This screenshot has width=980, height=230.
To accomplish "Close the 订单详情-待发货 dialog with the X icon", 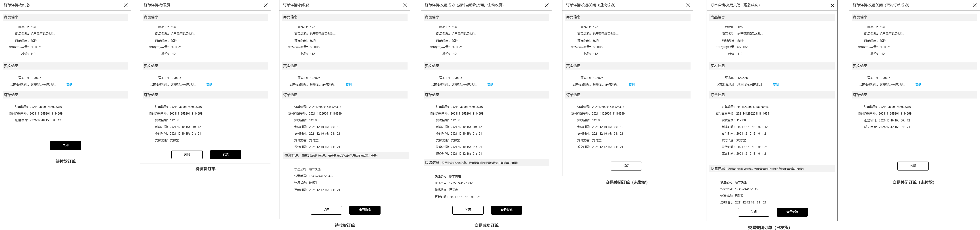I will [266, 5].
